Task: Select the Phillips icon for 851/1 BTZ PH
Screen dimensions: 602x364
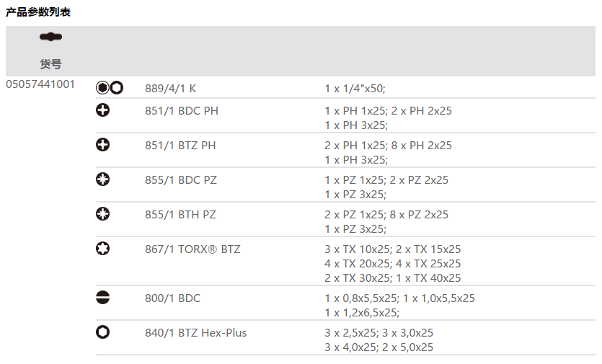Action: [103, 145]
